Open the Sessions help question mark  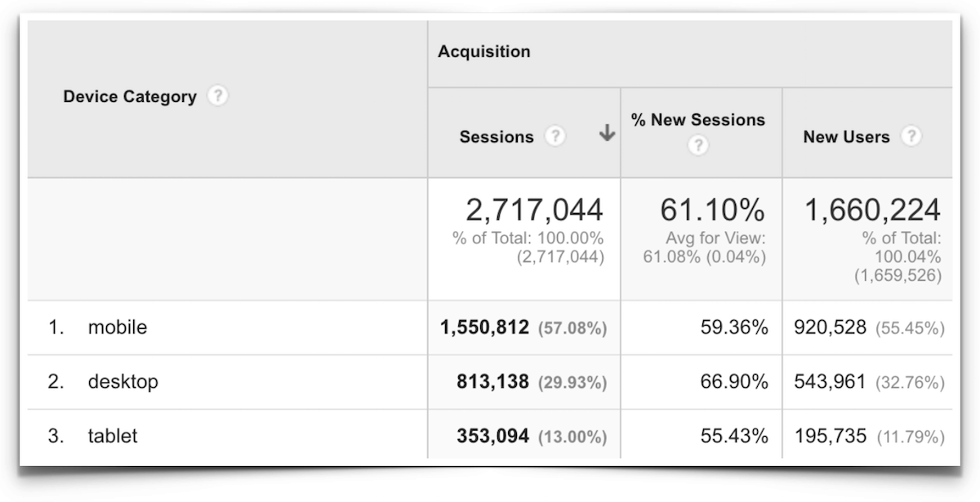click(555, 136)
